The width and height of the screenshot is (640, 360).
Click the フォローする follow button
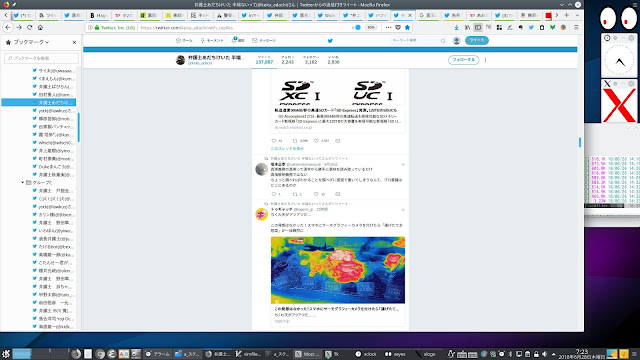pyautogui.click(x=463, y=60)
